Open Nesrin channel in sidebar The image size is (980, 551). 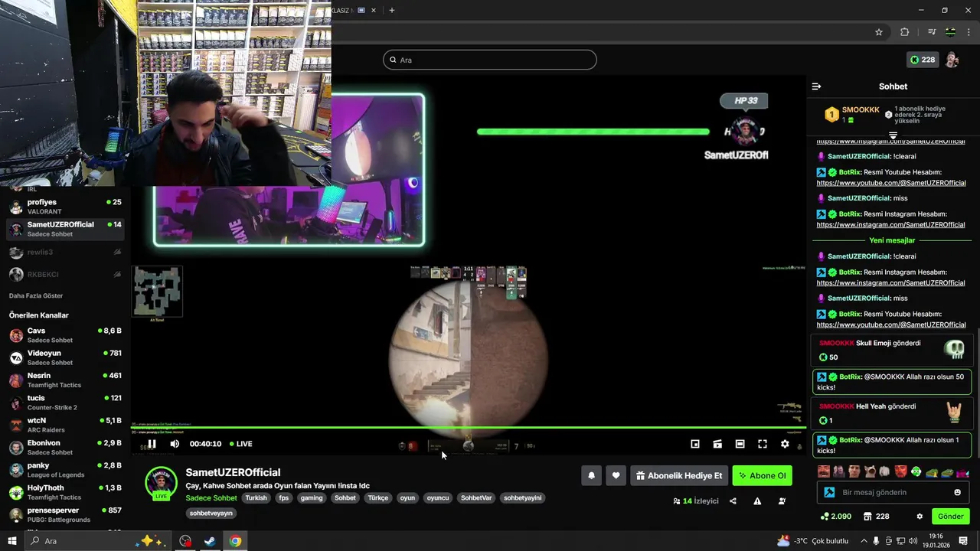pyautogui.click(x=65, y=380)
